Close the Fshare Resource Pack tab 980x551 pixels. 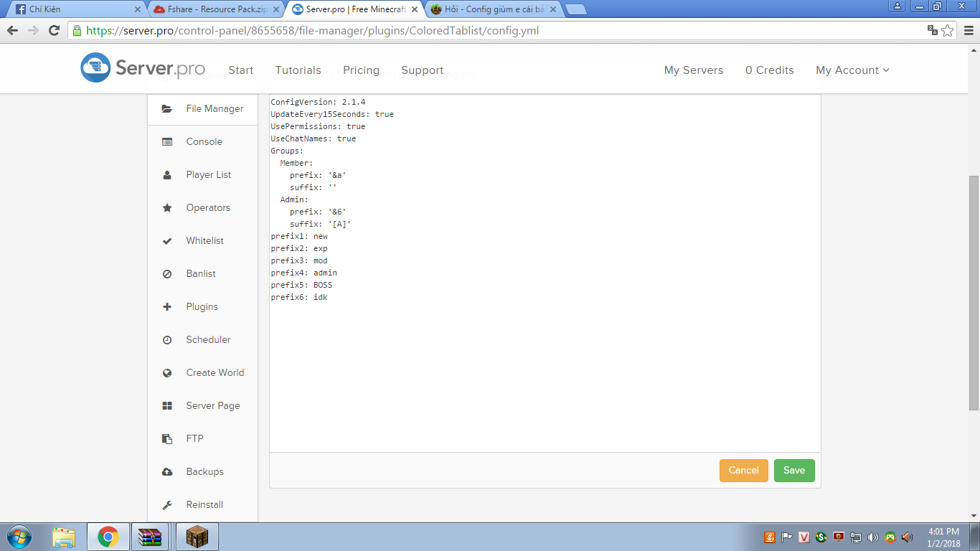click(x=276, y=9)
